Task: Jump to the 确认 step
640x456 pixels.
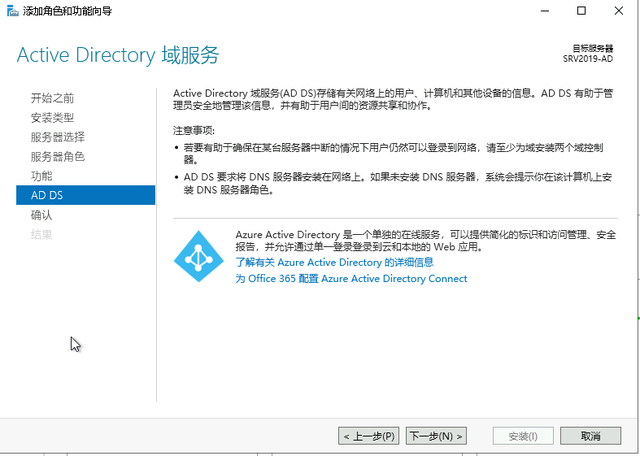Action: (42, 215)
